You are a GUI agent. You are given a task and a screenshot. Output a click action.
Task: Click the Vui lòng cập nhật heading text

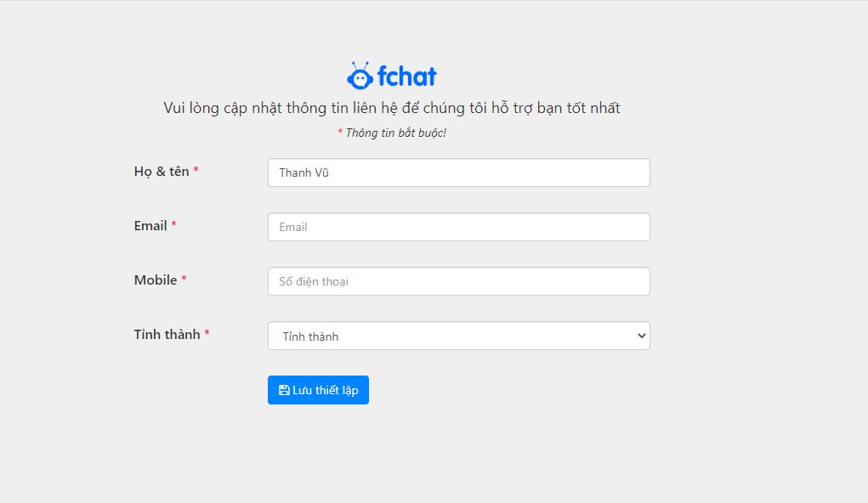coord(392,108)
